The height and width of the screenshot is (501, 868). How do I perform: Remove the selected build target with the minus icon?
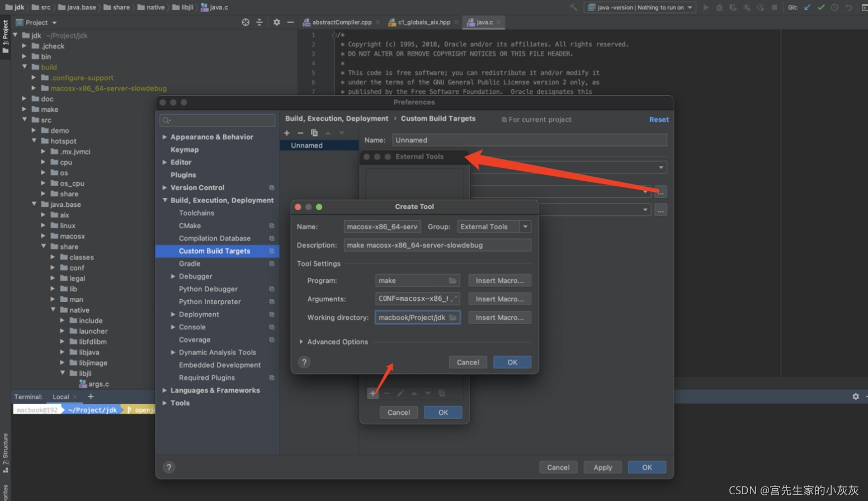300,133
